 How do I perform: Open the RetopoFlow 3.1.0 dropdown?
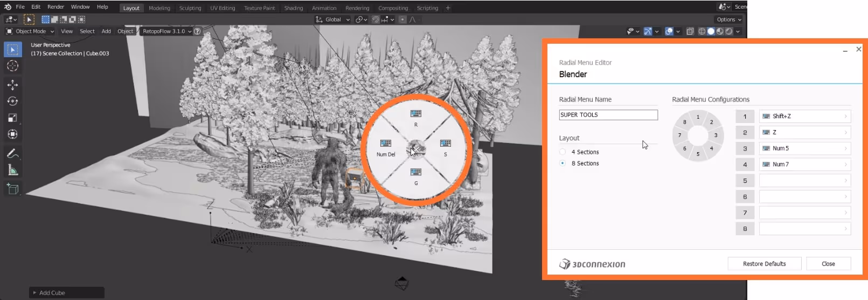167,31
